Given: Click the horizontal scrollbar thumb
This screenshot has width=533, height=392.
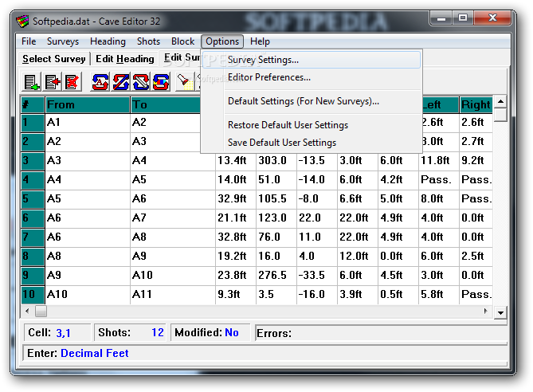Looking at the screenshot, I should pyautogui.click(x=41, y=311).
